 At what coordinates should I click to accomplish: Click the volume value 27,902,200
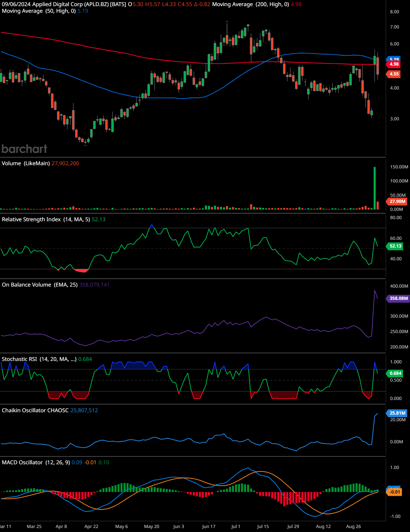65,163
